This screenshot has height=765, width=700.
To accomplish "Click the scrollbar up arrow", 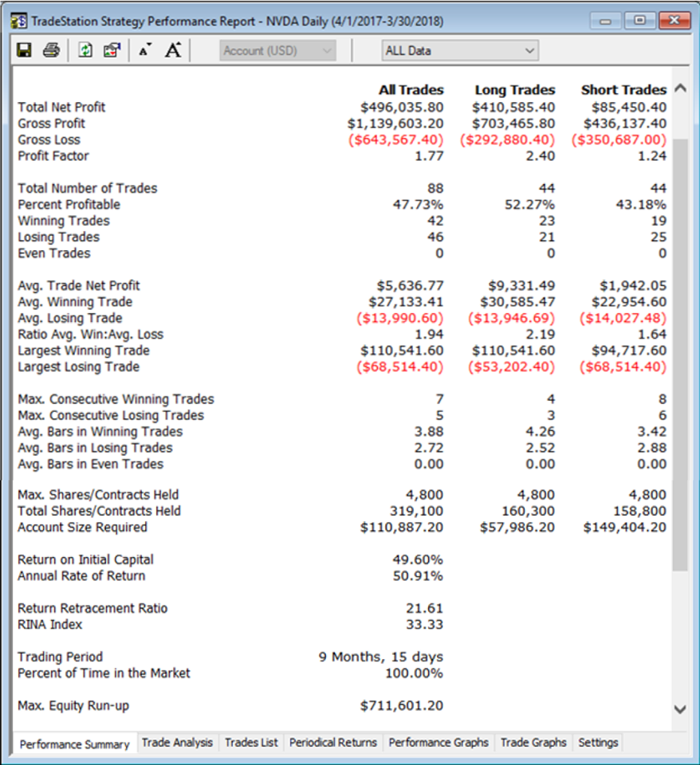I will click(x=680, y=88).
